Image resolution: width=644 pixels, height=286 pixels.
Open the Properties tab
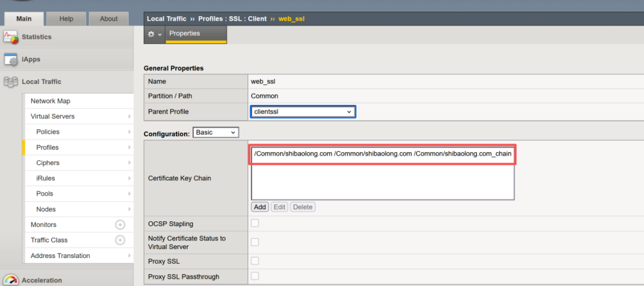185,34
